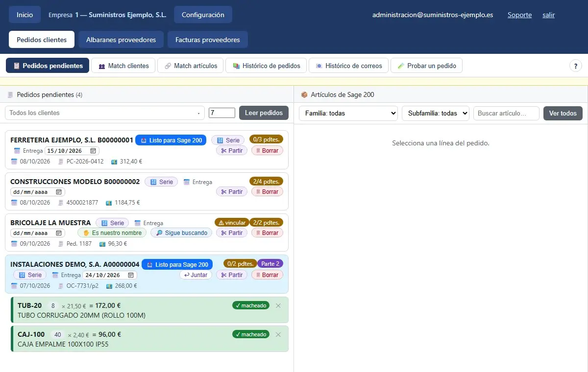Open the 'Familia: todas' dropdown

coord(348,113)
